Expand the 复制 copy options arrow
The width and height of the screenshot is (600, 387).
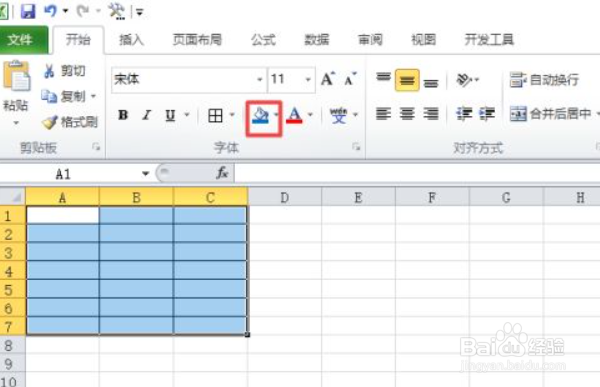point(93,96)
